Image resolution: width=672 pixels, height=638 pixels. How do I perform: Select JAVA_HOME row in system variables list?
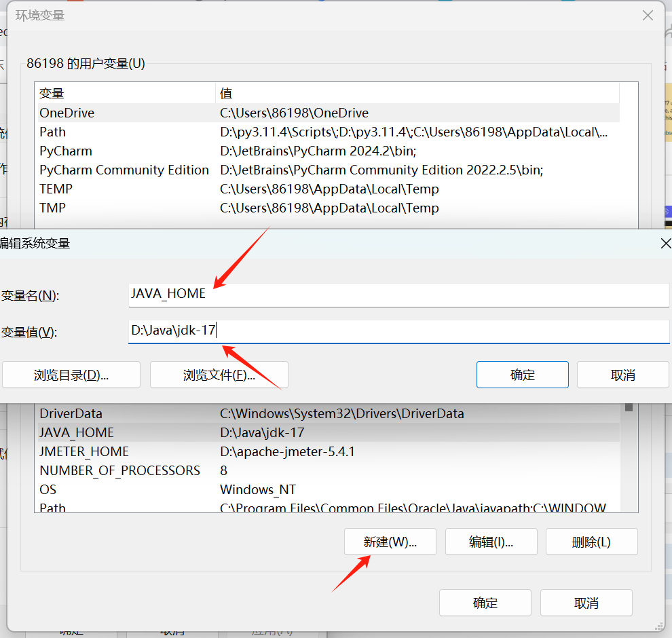point(329,432)
